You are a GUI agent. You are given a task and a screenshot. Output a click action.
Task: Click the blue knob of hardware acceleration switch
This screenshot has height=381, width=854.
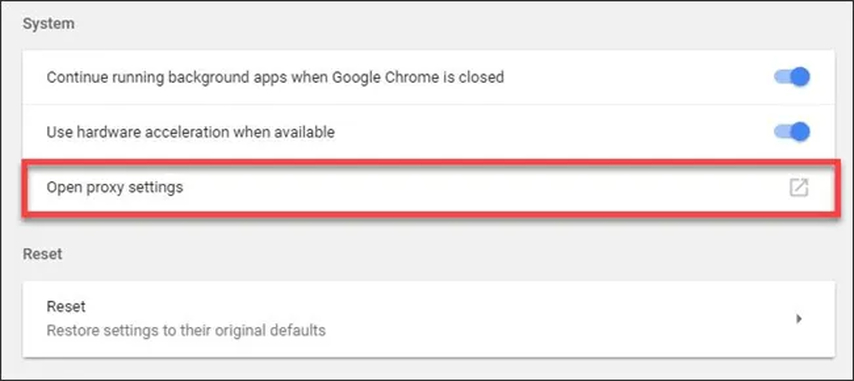(800, 132)
